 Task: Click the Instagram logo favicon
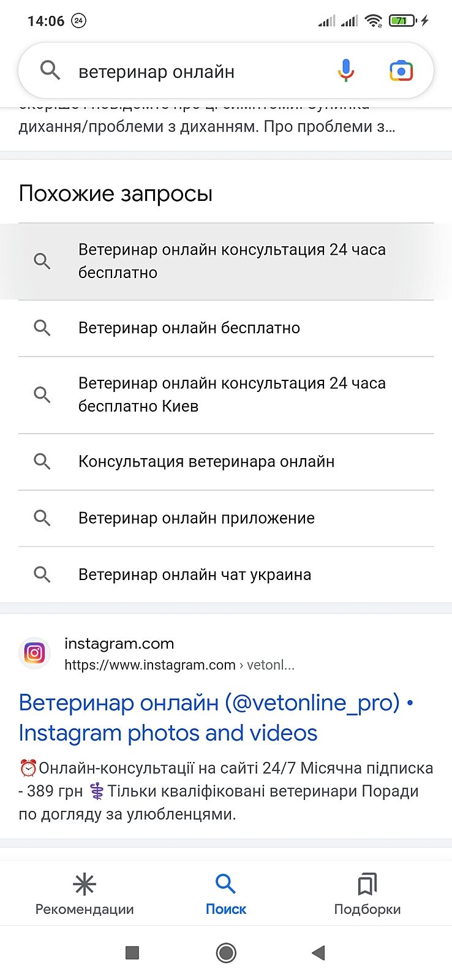(x=34, y=653)
